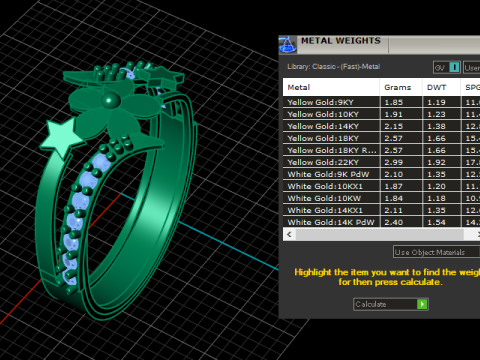Image resolution: width=480 pixels, height=360 pixels.
Task: Click the METAL WEIGHTS tab title
Action: [341, 41]
